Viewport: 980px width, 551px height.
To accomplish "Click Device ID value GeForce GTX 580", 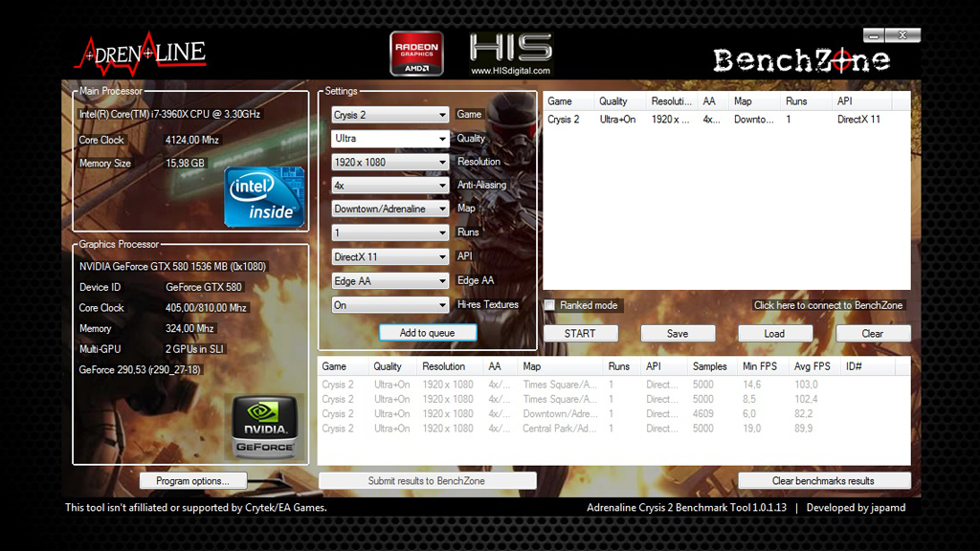I will coord(204,287).
